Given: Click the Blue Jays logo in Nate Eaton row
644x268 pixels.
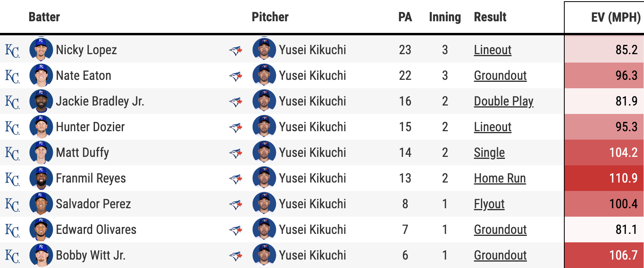Looking at the screenshot, I should point(236,76).
